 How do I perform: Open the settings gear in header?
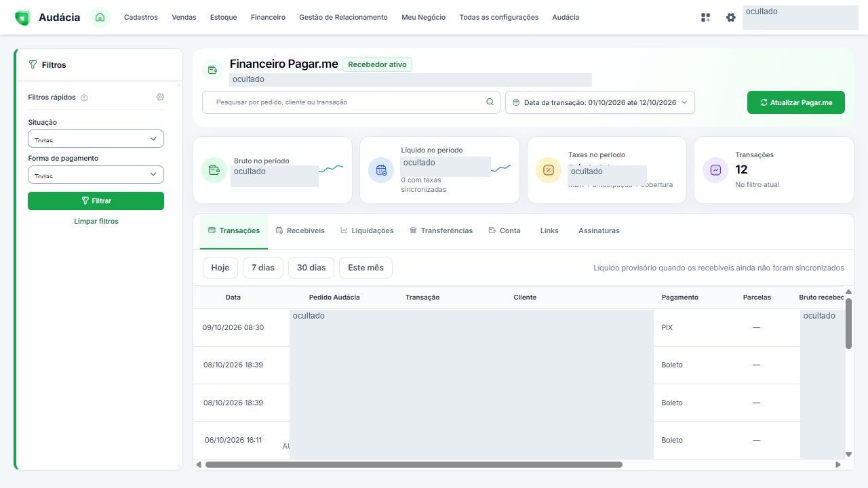pyautogui.click(x=730, y=18)
